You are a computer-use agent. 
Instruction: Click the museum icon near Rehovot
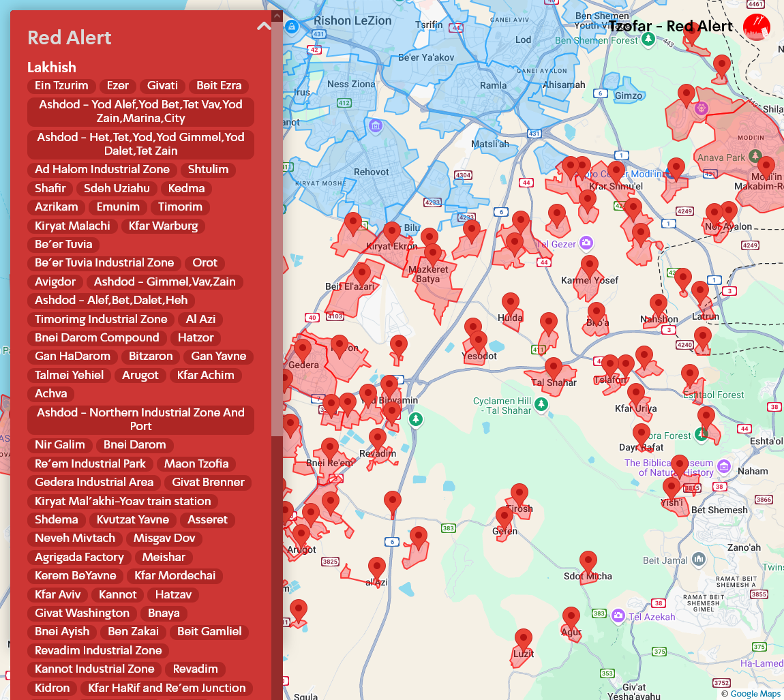[376, 125]
